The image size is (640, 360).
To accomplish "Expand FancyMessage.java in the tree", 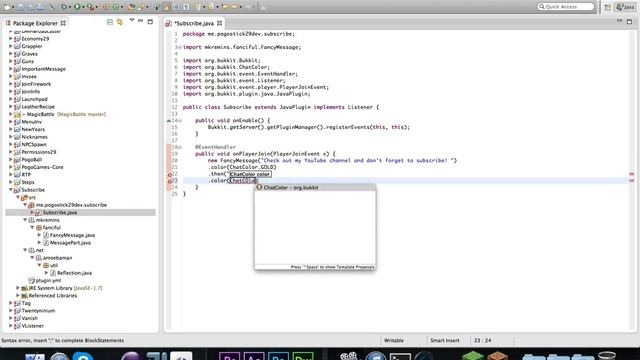I will coord(40,235).
